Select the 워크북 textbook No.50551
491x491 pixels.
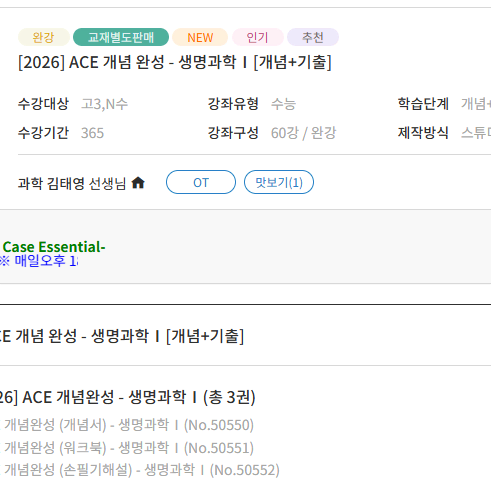pos(127,448)
